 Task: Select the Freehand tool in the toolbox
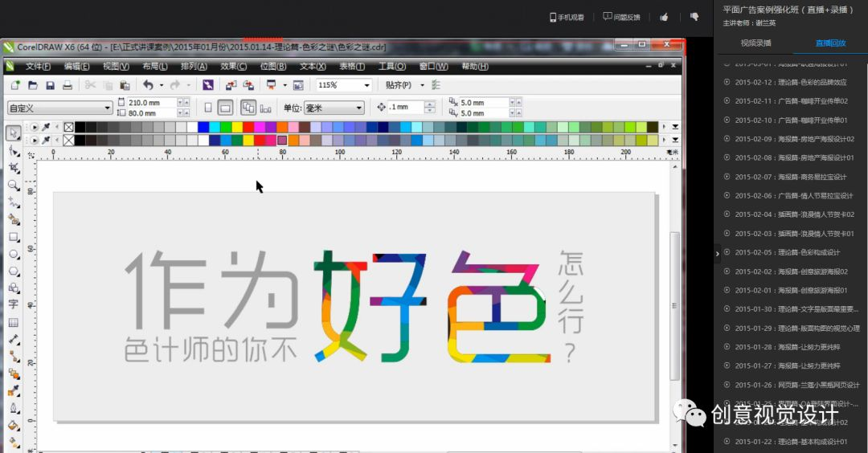pyautogui.click(x=14, y=202)
